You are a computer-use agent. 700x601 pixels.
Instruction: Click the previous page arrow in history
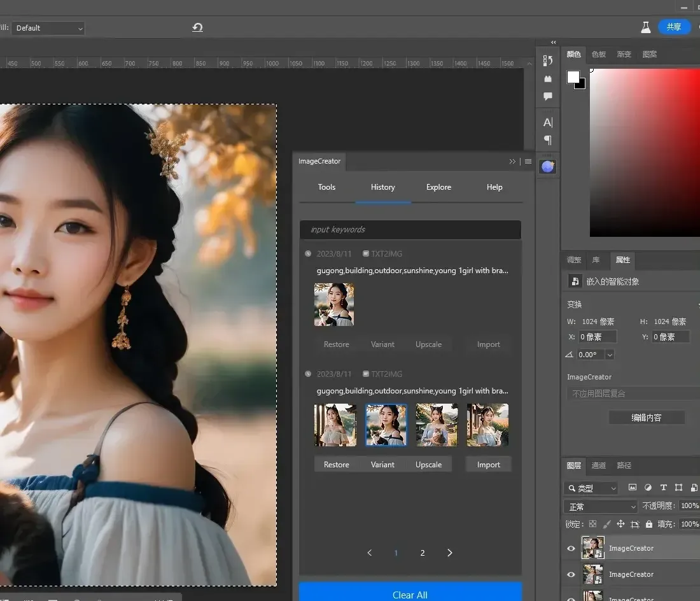click(370, 553)
